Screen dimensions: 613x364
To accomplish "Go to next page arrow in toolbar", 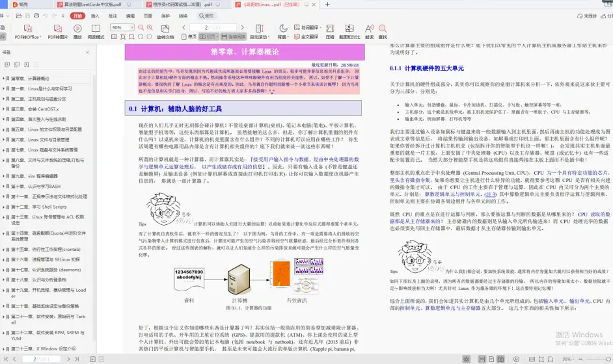I will pos(242,27).
